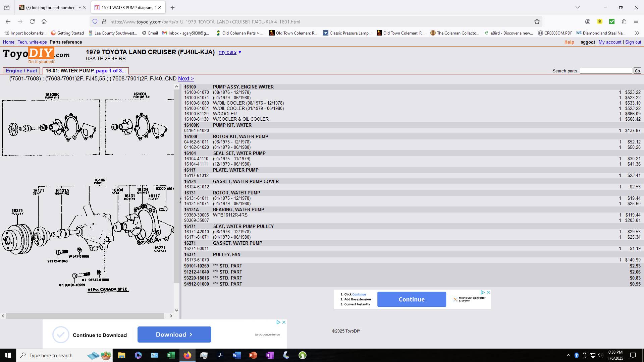The image size is (644, 362).
Task: Click diagram horizontal scrollbar left arrow
Action: coord(3,316)
